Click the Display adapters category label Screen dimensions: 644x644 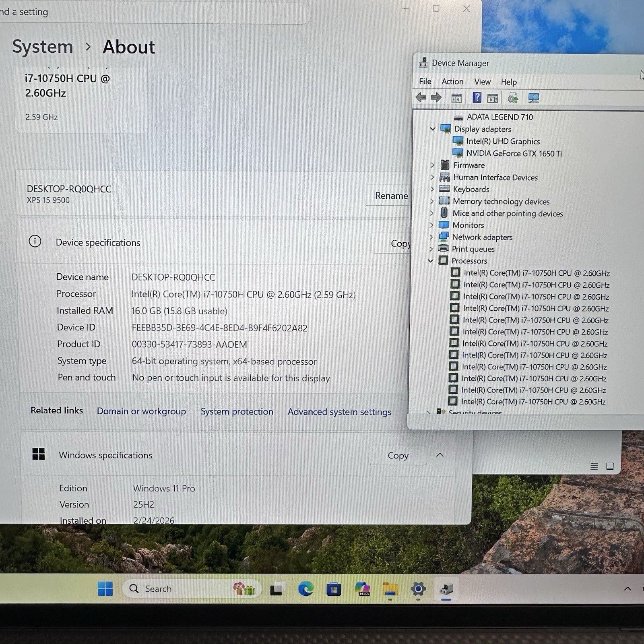(483, 129)
